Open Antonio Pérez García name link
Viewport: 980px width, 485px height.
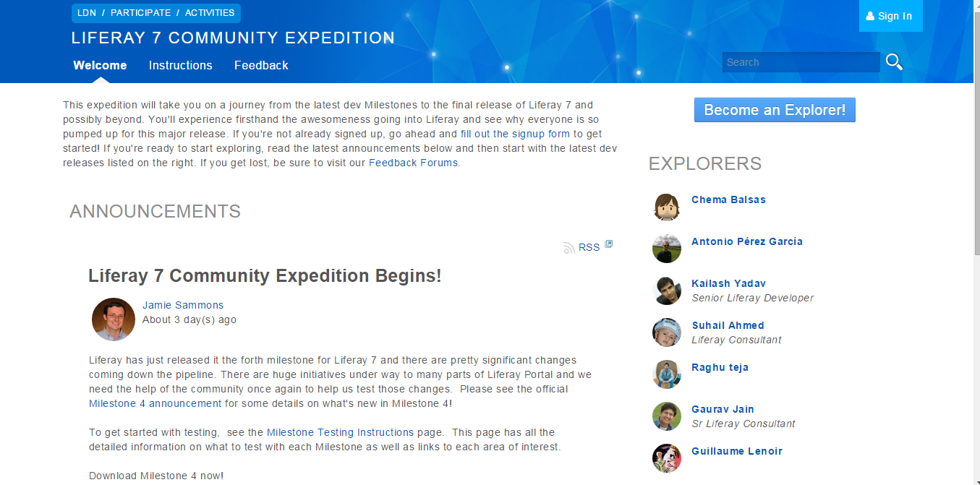[x=747, y=241]
